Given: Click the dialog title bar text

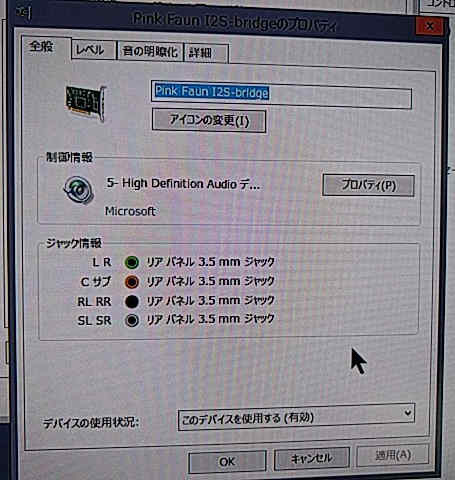Looking at the screenshot, I should 234,22.
